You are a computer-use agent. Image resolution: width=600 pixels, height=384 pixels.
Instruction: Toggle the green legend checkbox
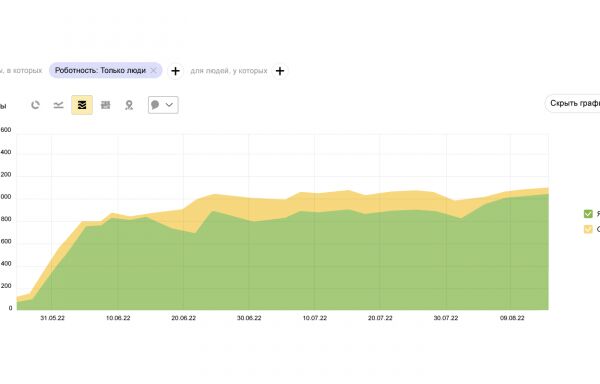click(588, 214)
